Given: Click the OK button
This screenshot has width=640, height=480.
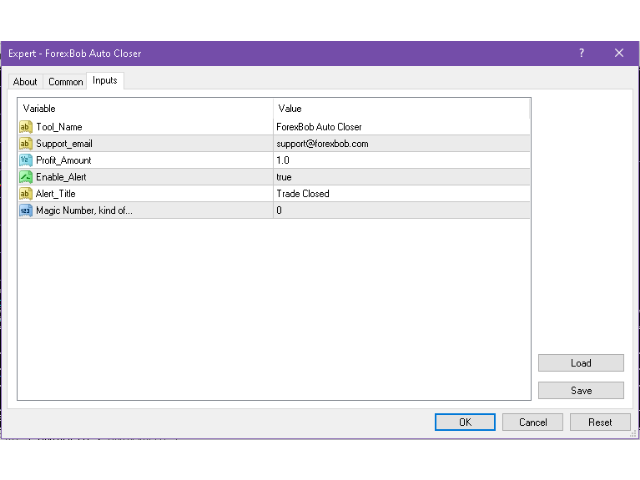Looking at the screenshot, I should (465, 422).
